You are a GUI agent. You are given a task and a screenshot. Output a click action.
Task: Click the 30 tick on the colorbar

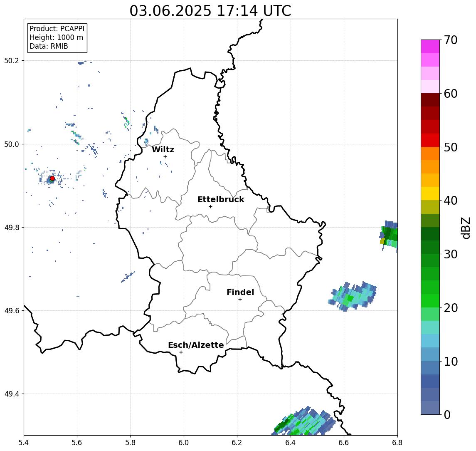point(450,254)
